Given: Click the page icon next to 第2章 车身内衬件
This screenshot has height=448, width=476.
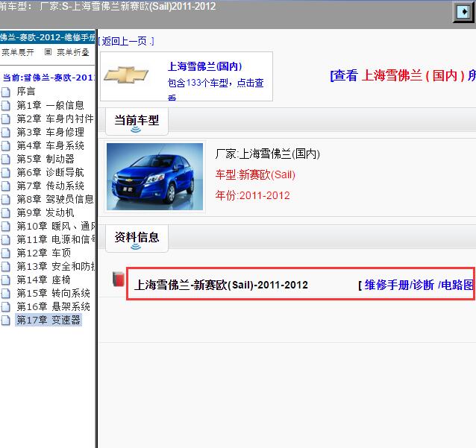Looking at the screenshot, I should [6, 119].
